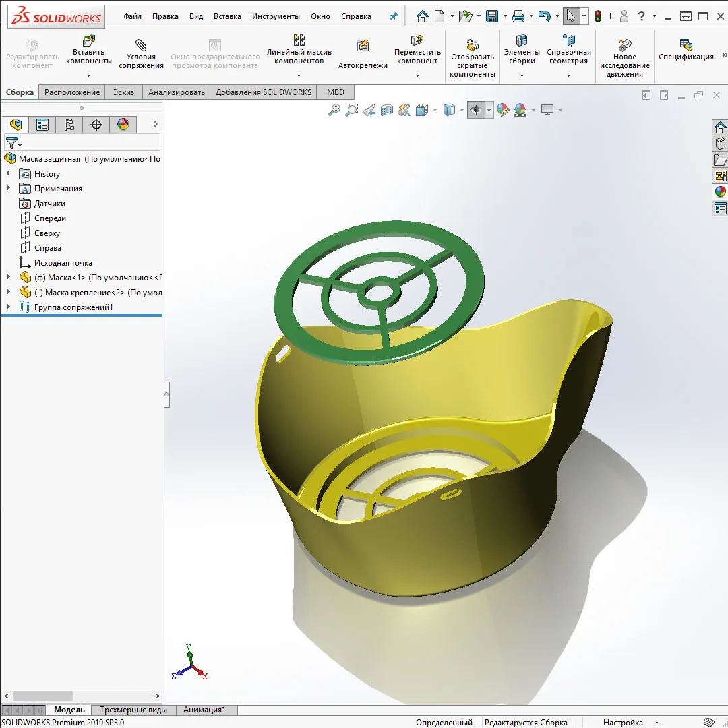Click the Настройка status bar button
Image resolution: width=728 pixels, height=728 pixels.
(623, 723)
